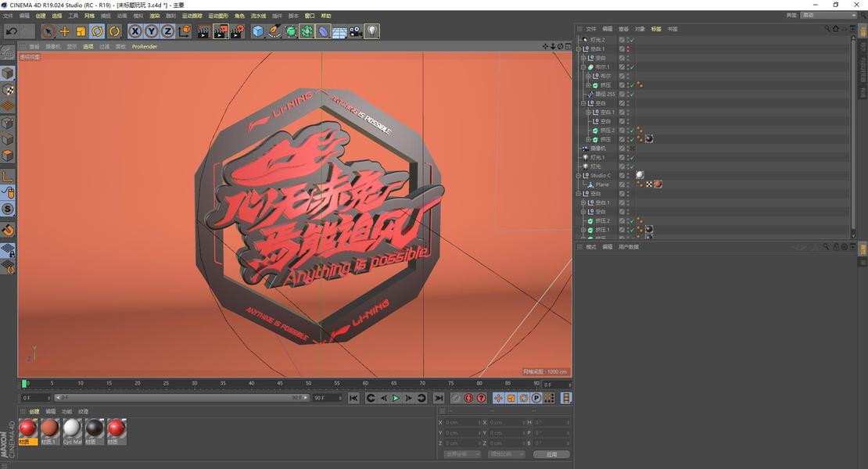Viewport: 868px width, 469px height.
Task: Click the white material tag on Studio C
Action: coord(640,175)
